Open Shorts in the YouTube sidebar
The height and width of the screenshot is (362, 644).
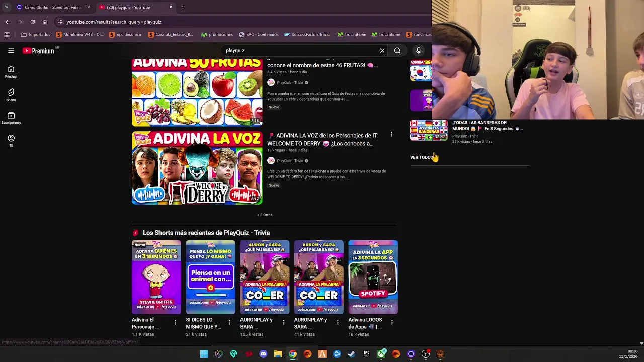[11, 95]
